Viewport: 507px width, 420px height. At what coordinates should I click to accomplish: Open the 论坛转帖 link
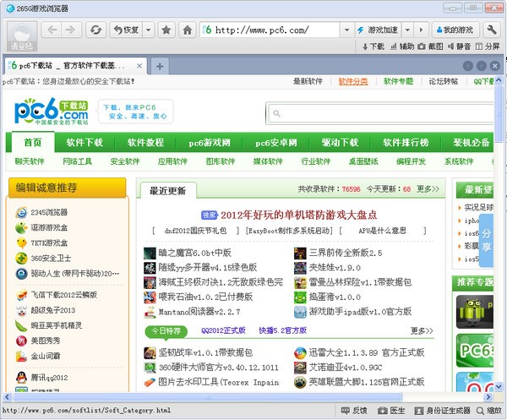[x=444, y=81]
